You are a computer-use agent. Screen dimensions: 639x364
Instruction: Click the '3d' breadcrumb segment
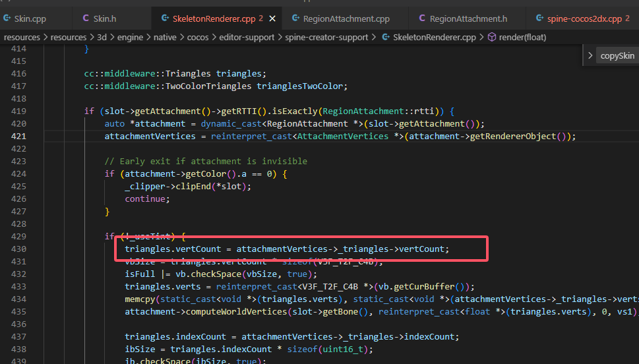(x=102, y=38)
